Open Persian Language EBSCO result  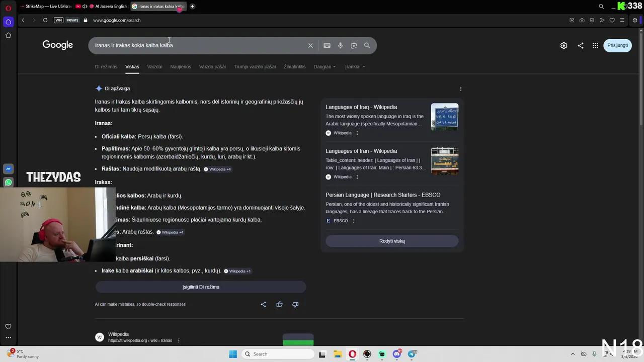click(x=383, y=195)
